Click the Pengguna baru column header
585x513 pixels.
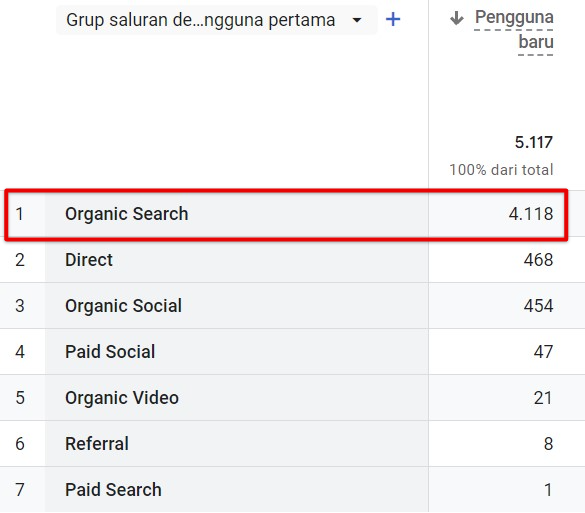pos(514,29)
